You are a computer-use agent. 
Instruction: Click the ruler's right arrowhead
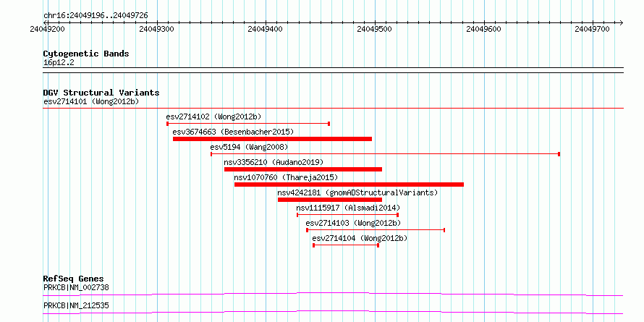click(621, 22)
